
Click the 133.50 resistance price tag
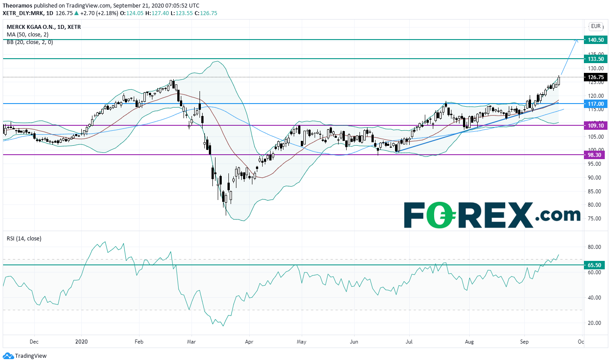pyautogui.click(x=595, y=59)
